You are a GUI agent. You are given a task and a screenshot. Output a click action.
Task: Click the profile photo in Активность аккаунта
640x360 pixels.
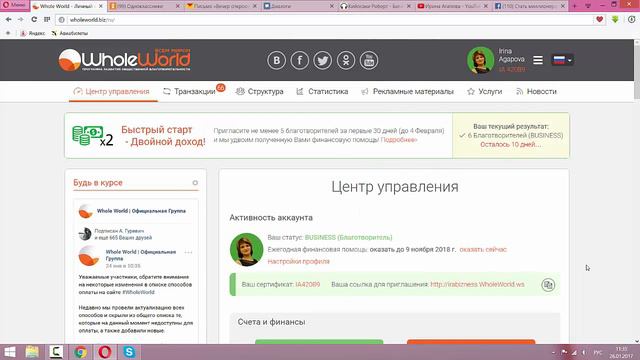tap(247, 249)
